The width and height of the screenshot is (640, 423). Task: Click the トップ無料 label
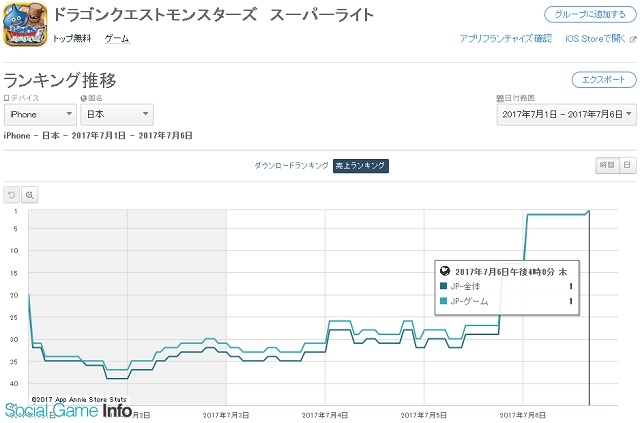pos(72,39)
